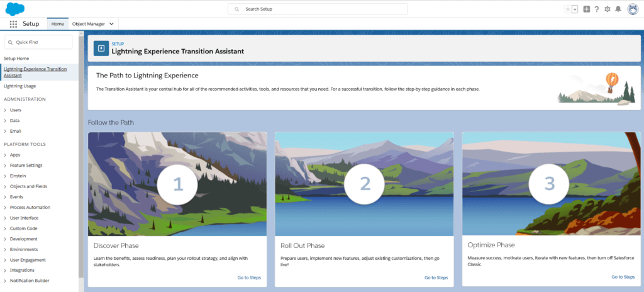644x292 pixels.
Task: Open the App Launcher grid icon
Action: 14,25
